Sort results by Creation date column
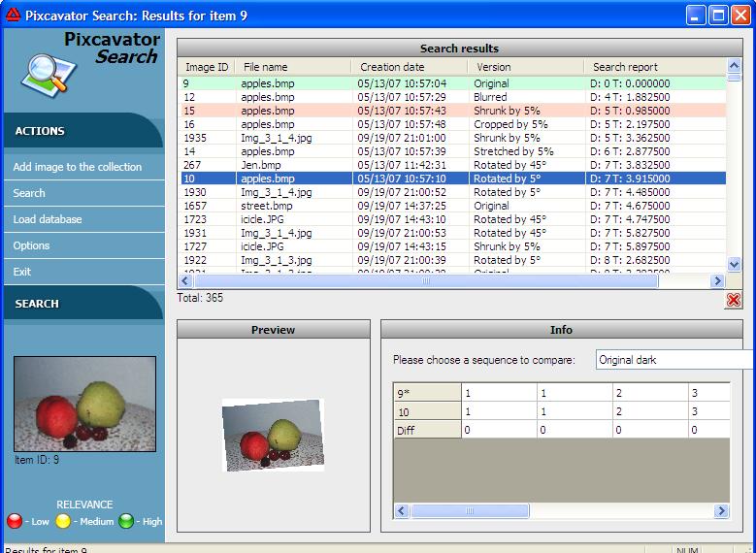This screenshot has height=553, width=756. tap(410, 67)
